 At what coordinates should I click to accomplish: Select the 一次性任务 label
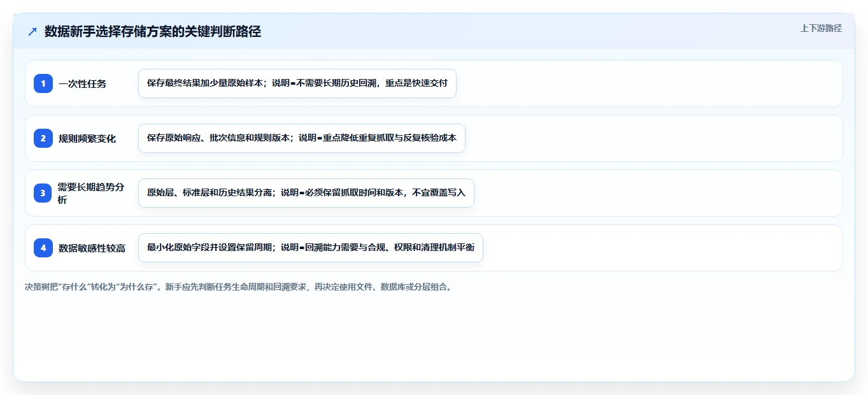point(83,83)
